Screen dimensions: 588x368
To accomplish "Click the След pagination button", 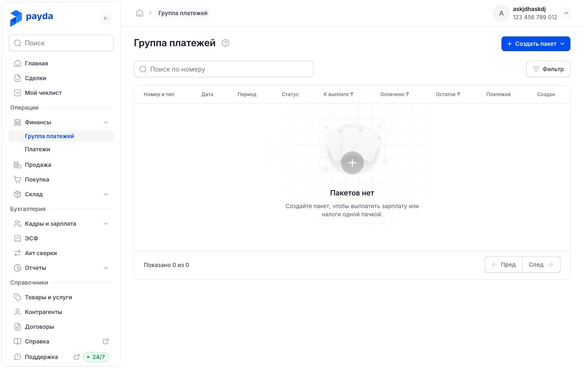I will [541, 265].
